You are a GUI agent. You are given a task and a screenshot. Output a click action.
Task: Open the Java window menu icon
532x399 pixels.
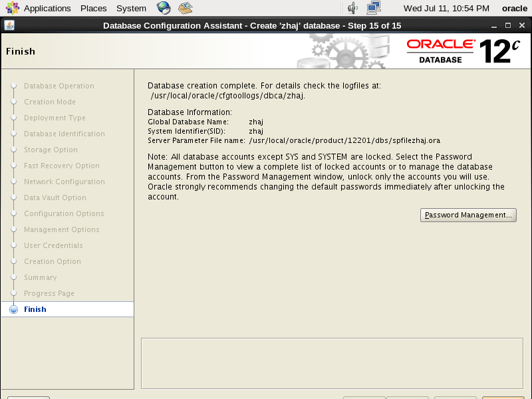pyautogui.click(x=9, y=25)
